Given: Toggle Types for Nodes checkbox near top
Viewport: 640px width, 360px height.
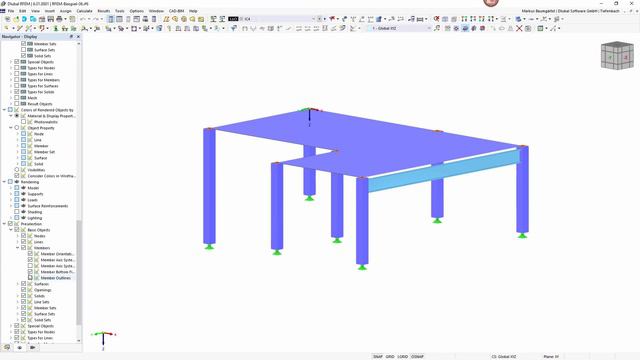Looking at the screenshot, I should coord(17,68).
